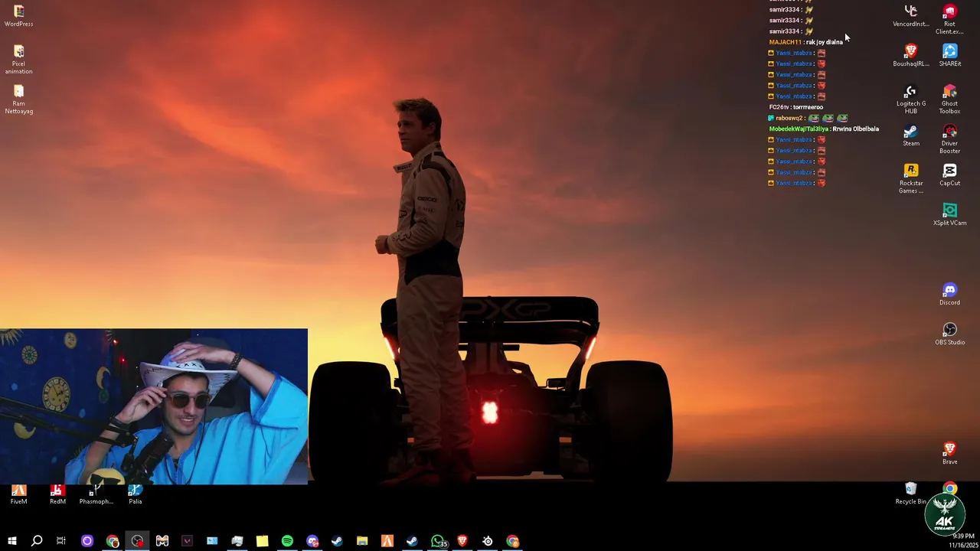Launch CapCut from the desktop
The height and width of the screenshot is (551, 980).
(949, 175)
